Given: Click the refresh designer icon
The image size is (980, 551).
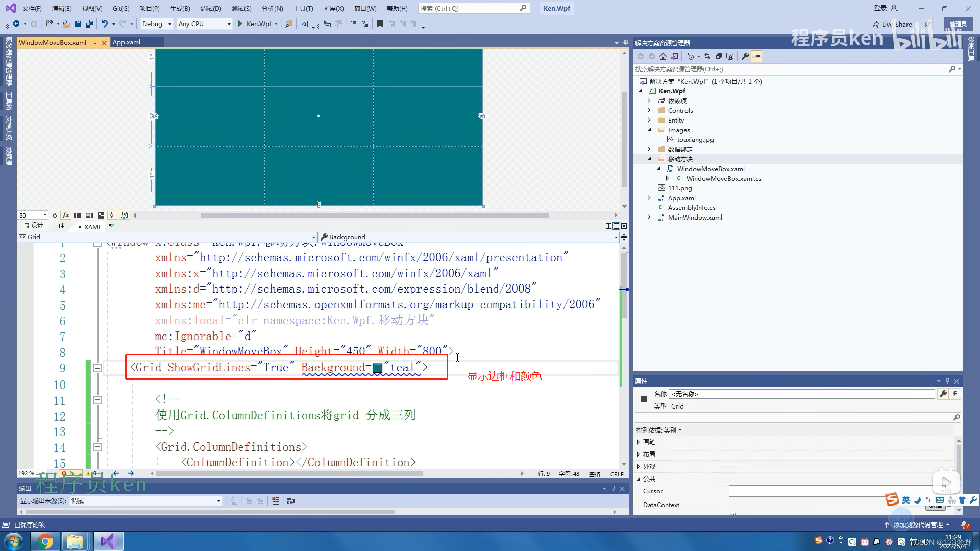Looking at the screenshot, I should pos(55,215).
